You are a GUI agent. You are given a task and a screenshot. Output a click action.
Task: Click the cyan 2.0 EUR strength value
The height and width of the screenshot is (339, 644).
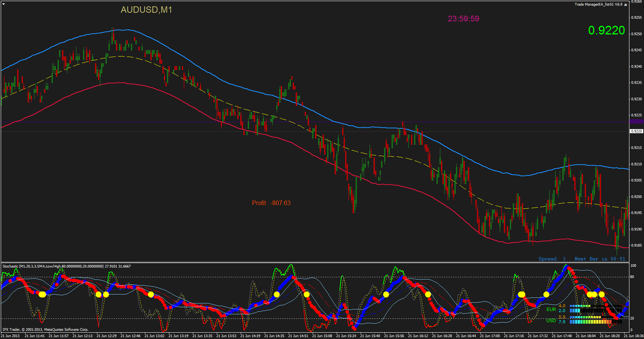562,311
